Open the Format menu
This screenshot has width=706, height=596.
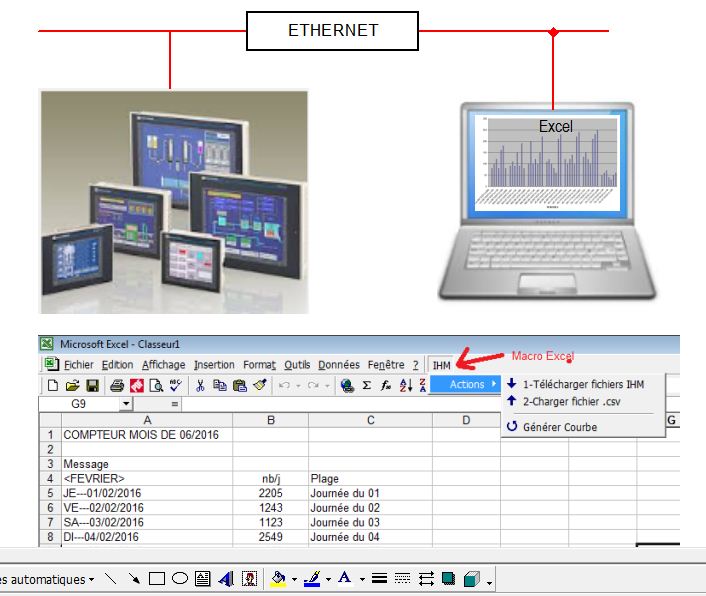point(259,365)
